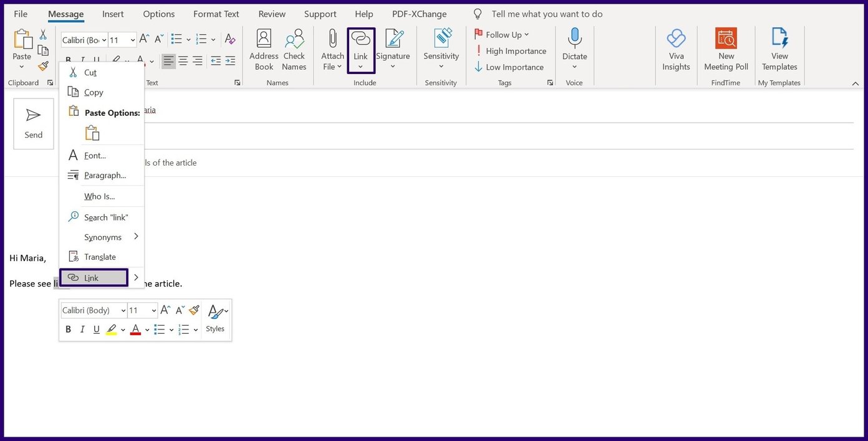Toggle Low Importance in the Tags group

(x=509, y=67)
